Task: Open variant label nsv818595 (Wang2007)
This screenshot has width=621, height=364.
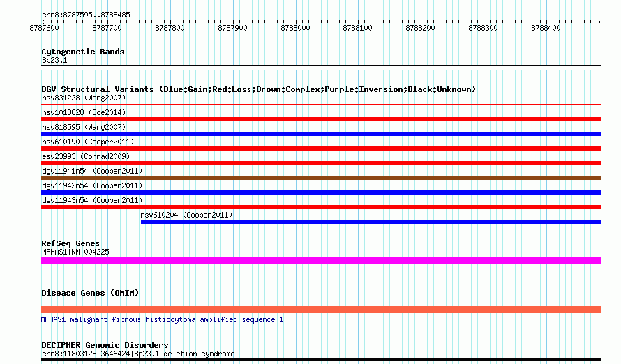Action: [x=84, y=127]
